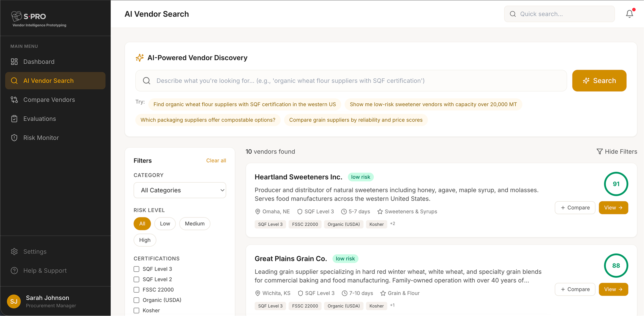The image size is (644, 316).
Task: Open the notification bell
Action: pyautogui.click(x=629, y=14)
